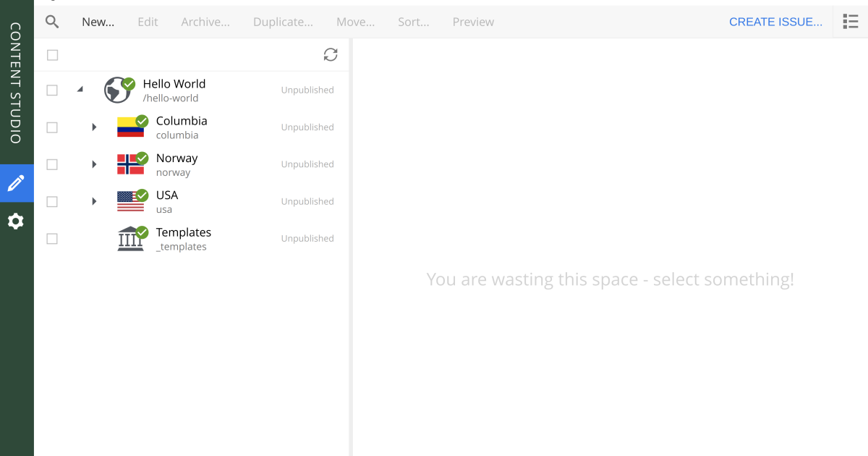The width and height of the screenshot is (868, 456).
Task: Expand the Columbia tree node
Action: tap(93, 127)
